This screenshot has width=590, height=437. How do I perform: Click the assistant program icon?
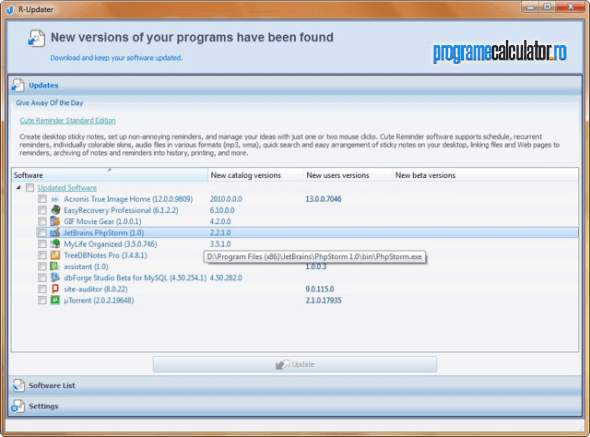pos(55,266)
